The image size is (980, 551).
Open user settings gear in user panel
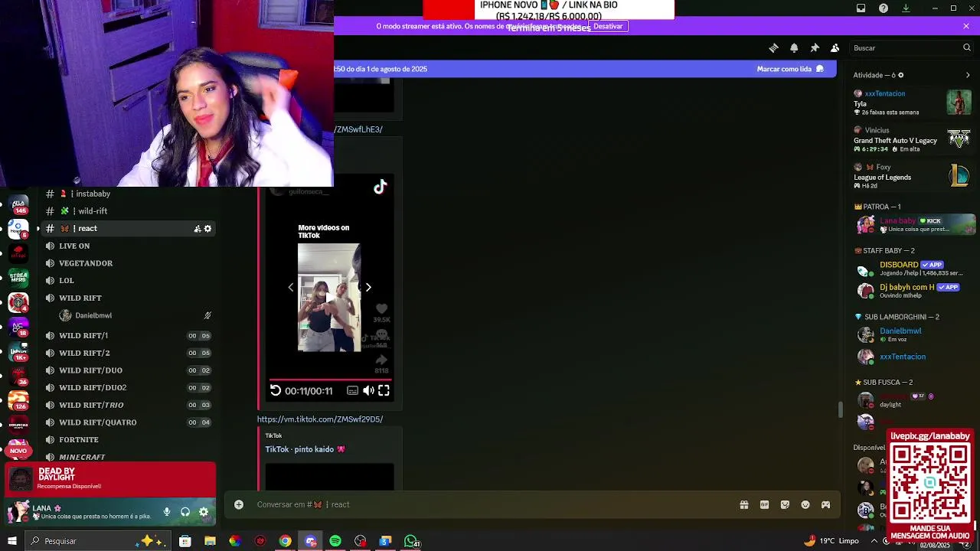(204, 512)
